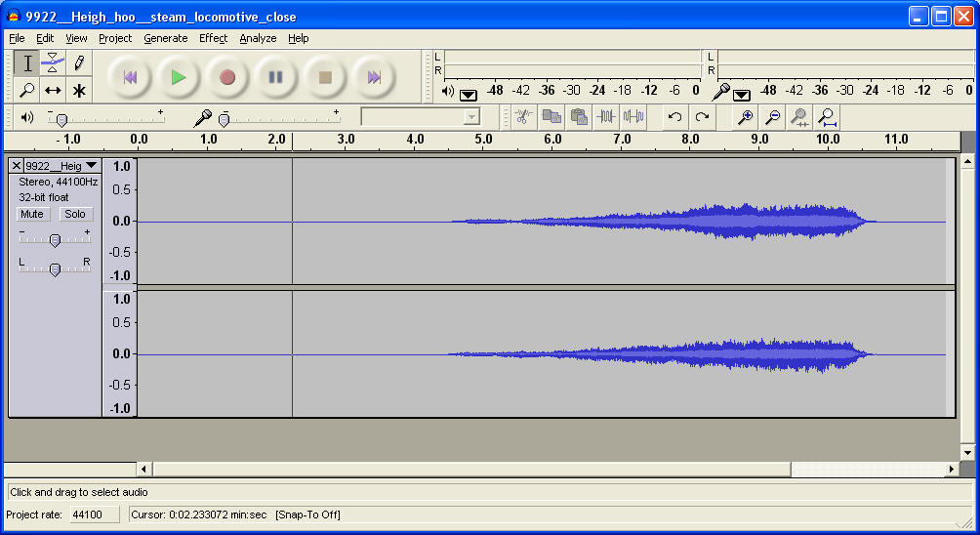Click the track gain slider knob
Screen dimensions: 980x535
[x=55, y=240]
